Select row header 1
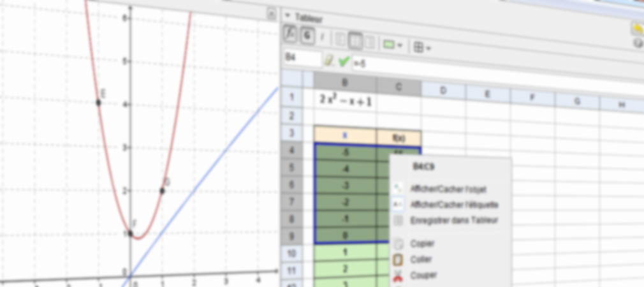Screen dimensions: 644x287 click(291, 98)
